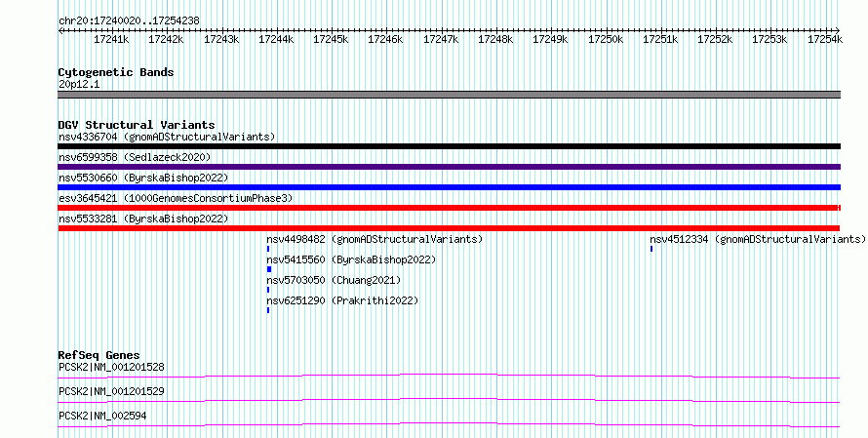Open the PCSK2|NM_002594 transcript label

point(102,416)
